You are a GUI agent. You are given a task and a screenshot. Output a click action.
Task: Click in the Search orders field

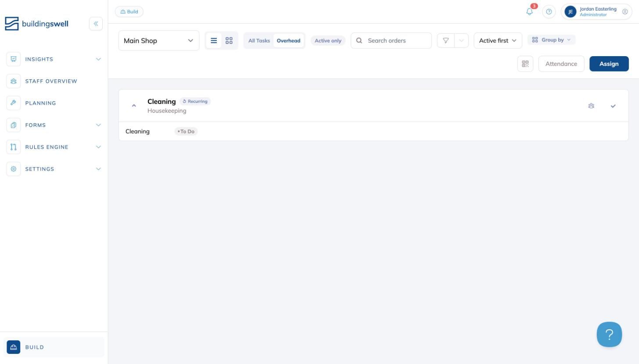[x=391, y=40]
